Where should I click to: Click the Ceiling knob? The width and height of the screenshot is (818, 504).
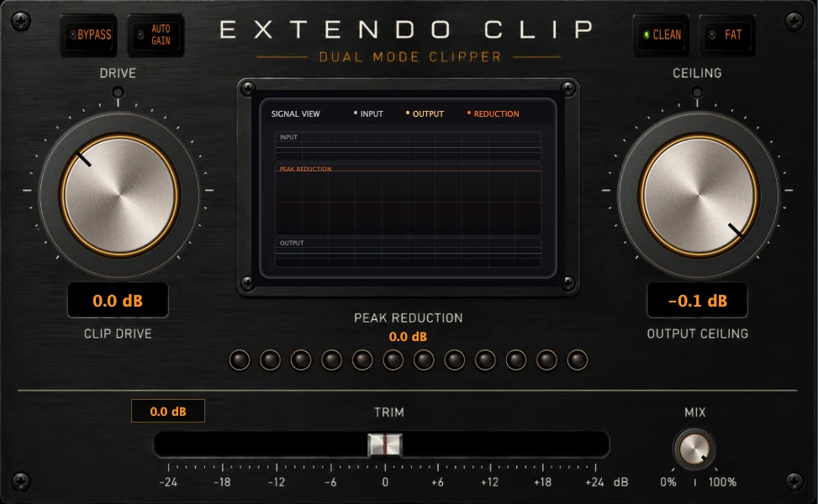coord(699,195)
